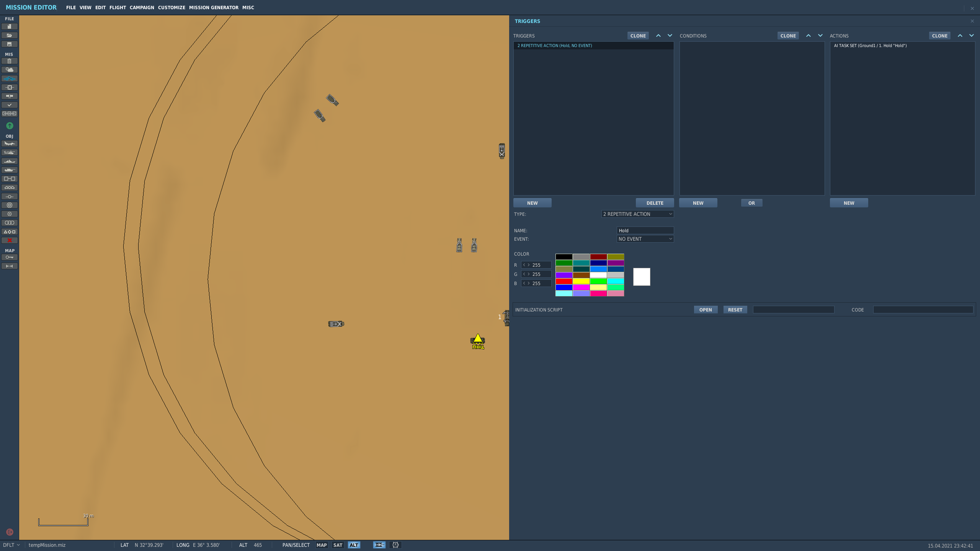Click NEW button under CONDITIONS list
980x551 pixels.
point(698,203)
